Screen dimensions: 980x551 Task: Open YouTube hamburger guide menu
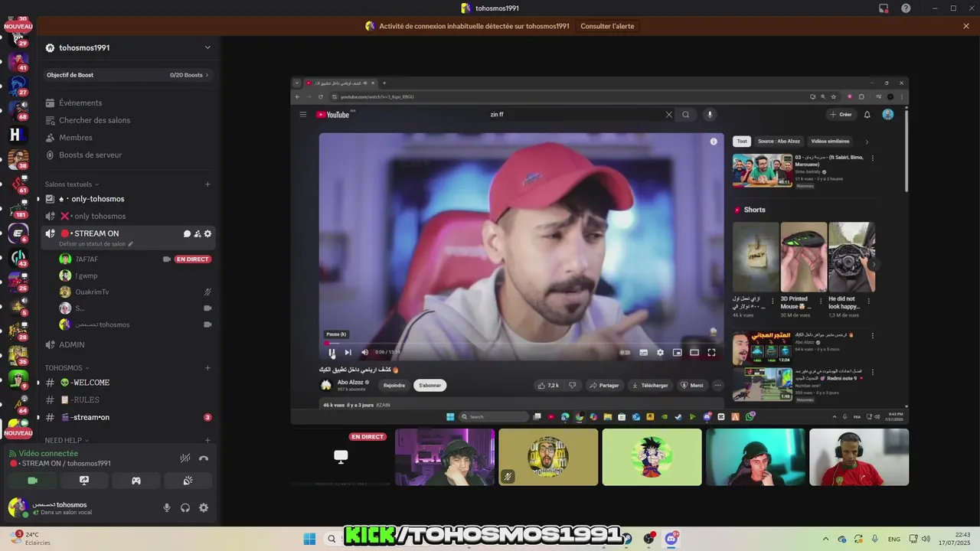(302, 115)
